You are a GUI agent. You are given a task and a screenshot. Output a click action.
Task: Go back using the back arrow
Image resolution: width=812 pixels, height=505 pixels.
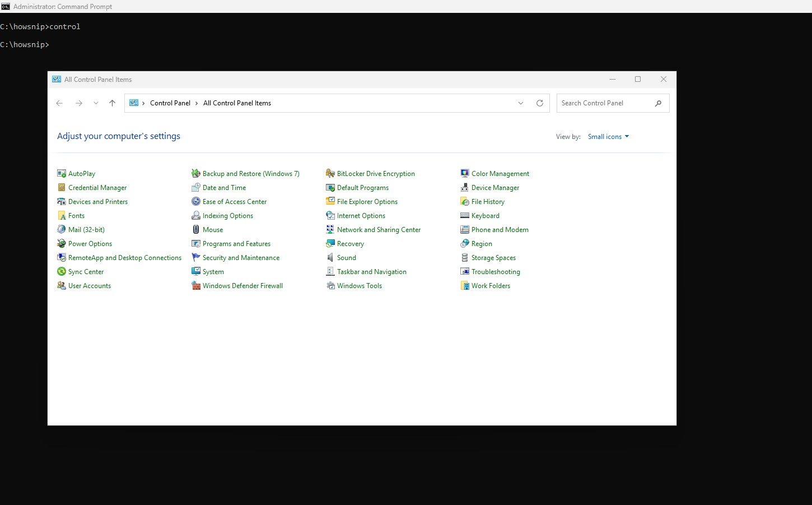[x=59, y=103]
